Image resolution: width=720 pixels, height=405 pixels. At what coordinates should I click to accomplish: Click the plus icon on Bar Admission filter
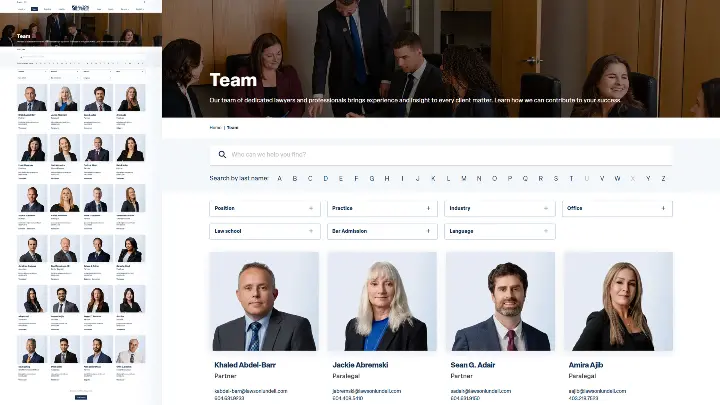pyautogui.click(x=429, y=231)
